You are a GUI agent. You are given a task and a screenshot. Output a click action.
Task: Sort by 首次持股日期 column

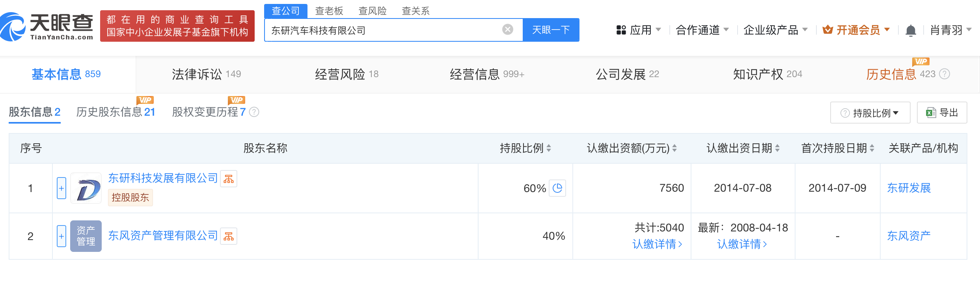coord(872,148)
